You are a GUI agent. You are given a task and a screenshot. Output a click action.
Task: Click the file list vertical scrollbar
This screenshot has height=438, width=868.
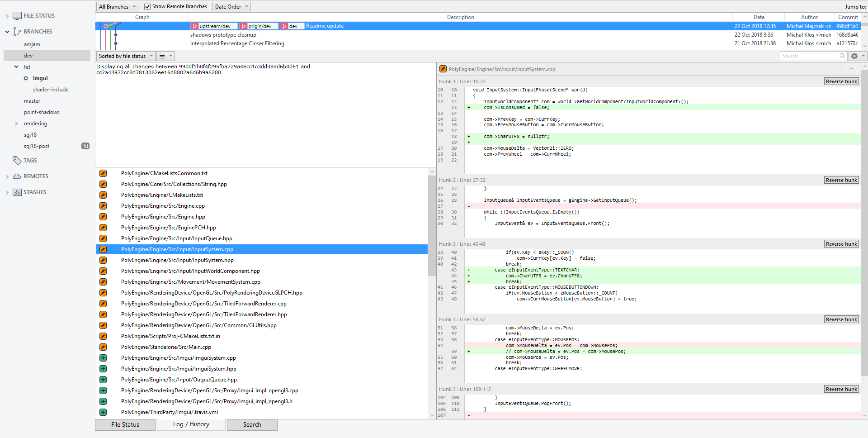point(432,226)
